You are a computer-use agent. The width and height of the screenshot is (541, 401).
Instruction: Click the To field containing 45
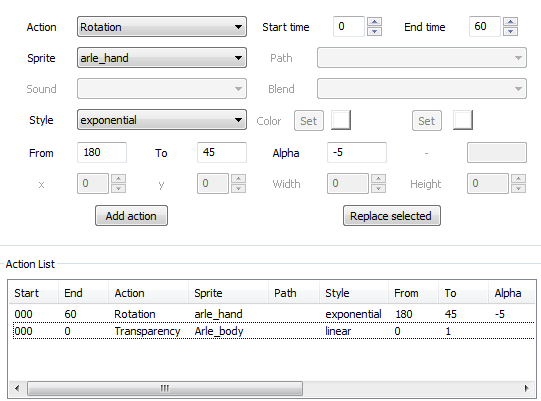pos(222,152)
